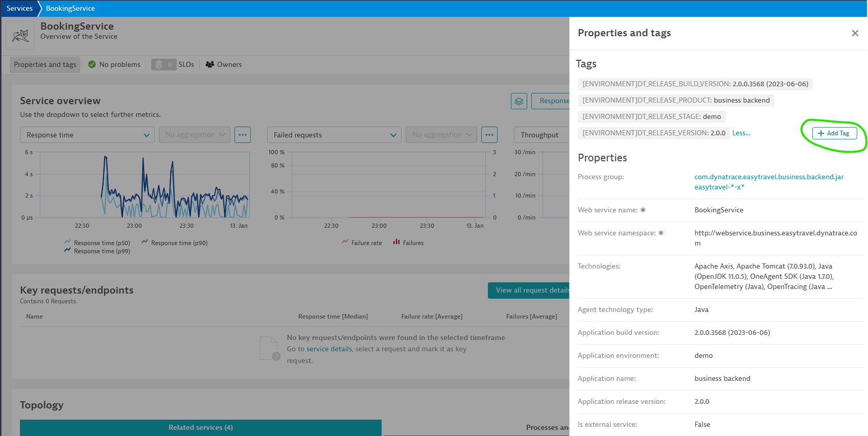Image resolution: width=868 pixels, height=436 pixels.
Task: Click the green No problems checkmark icon
Action: pos(92,64)
